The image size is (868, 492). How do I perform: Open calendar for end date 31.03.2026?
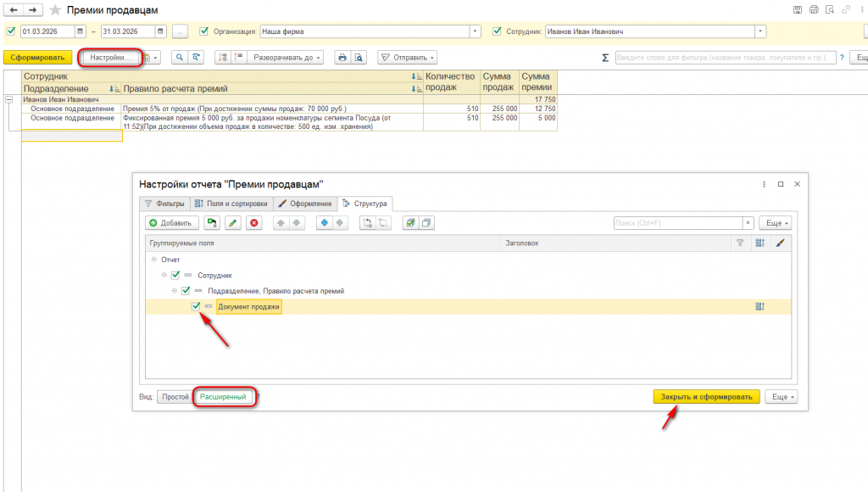[160, 31]
